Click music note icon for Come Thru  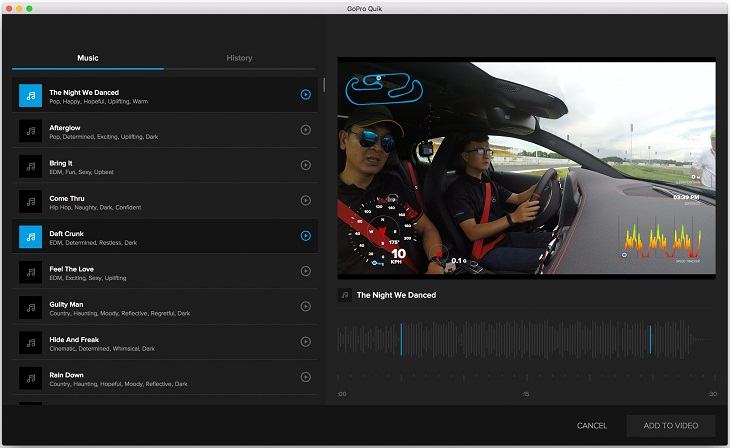pyautogui.click(x=31, y=202)
